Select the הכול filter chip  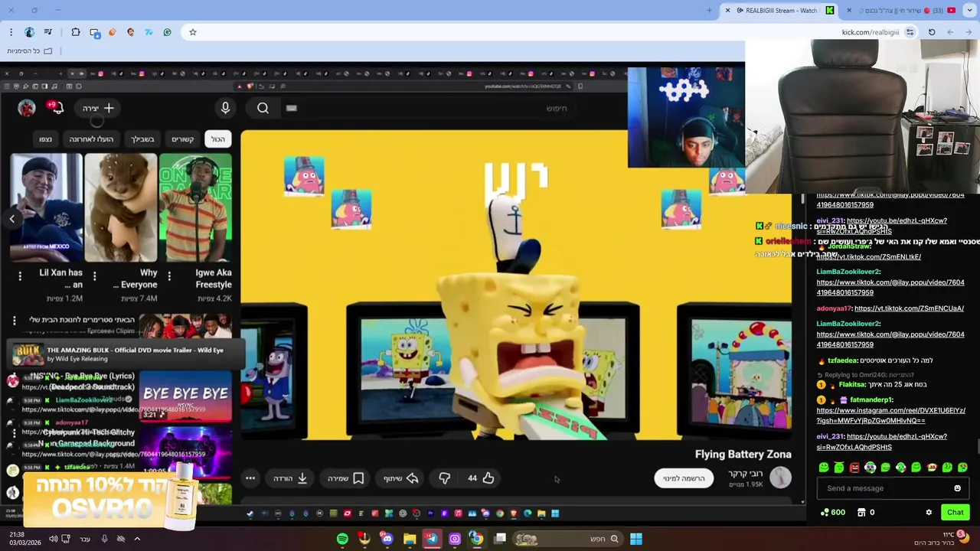pos(218,139)
